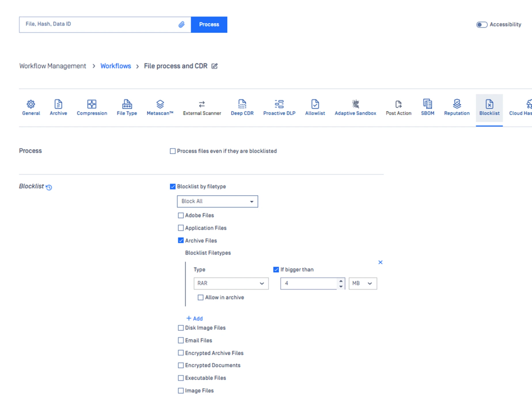Switch to the Allowlist tab
This screenshot has width=532, height=399.
315,108
